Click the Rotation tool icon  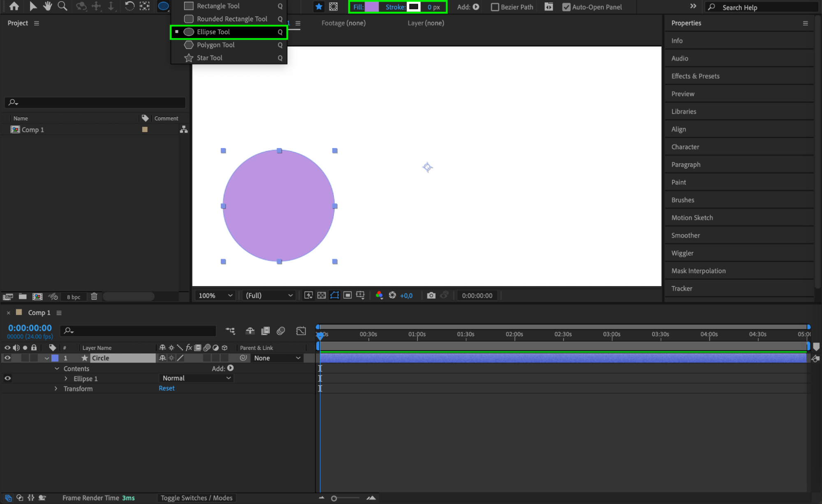tap(129, 6)
